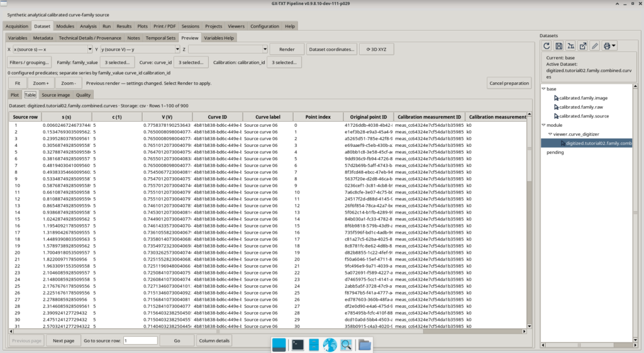Screen dimensions: 644x353
Task: Click Cancel preparation button
Action: tap(509, 83)
